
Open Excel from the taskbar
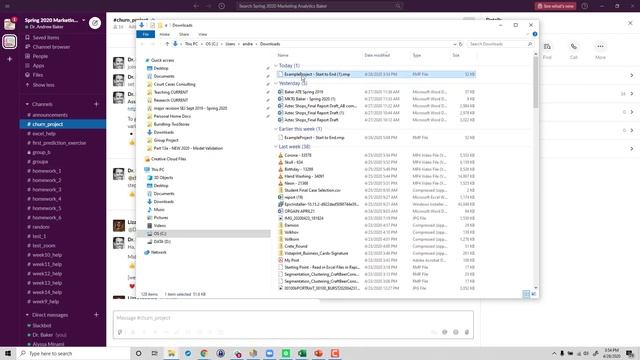[302, 353]
